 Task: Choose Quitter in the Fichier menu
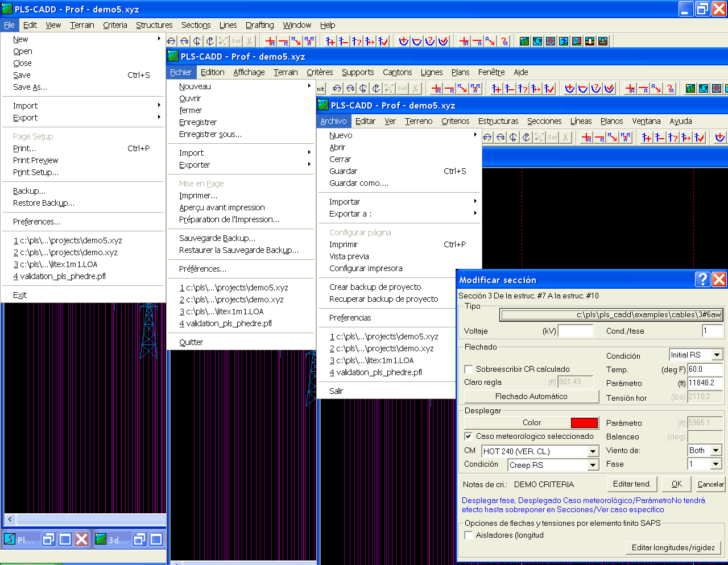tap(242, 342)
